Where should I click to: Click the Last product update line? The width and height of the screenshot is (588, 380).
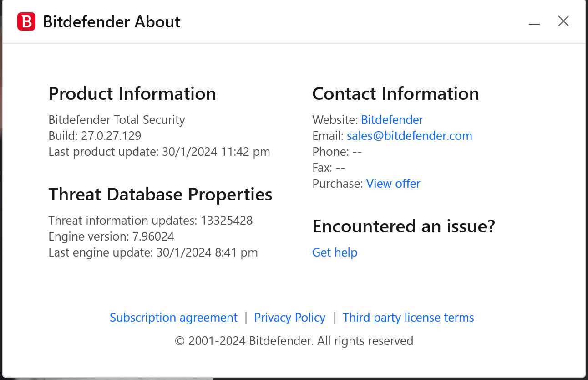(159, 152)
